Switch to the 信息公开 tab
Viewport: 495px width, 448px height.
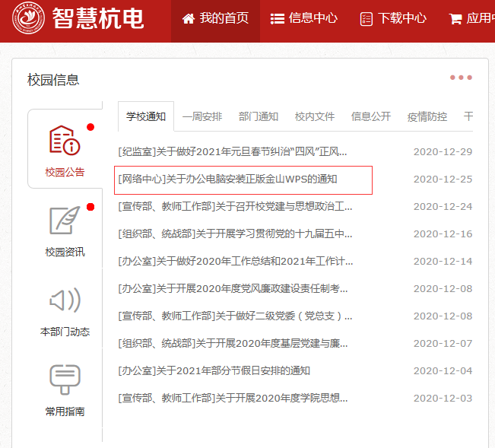click(x=371, y=116)
